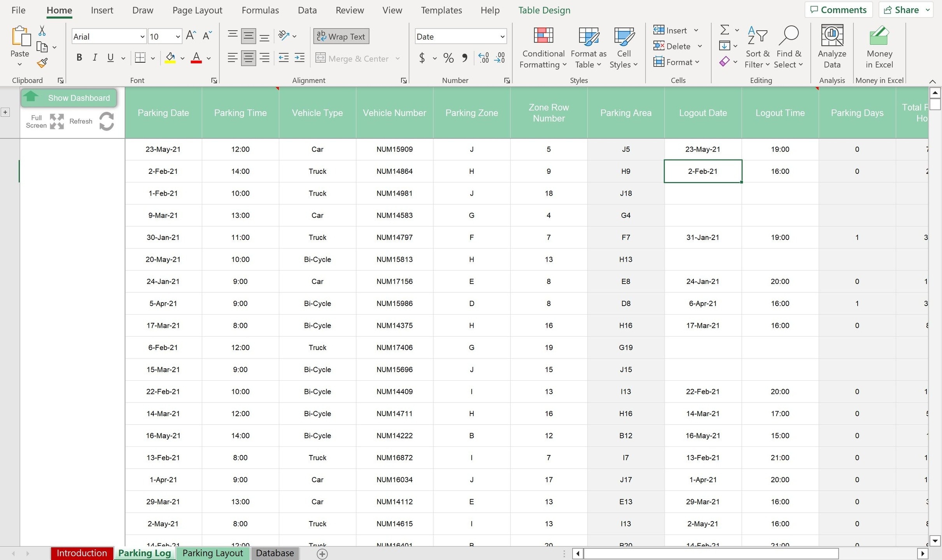The image size is (942, 560).
Task: Toggle Bold formatting
Action: tap(79, 58)
